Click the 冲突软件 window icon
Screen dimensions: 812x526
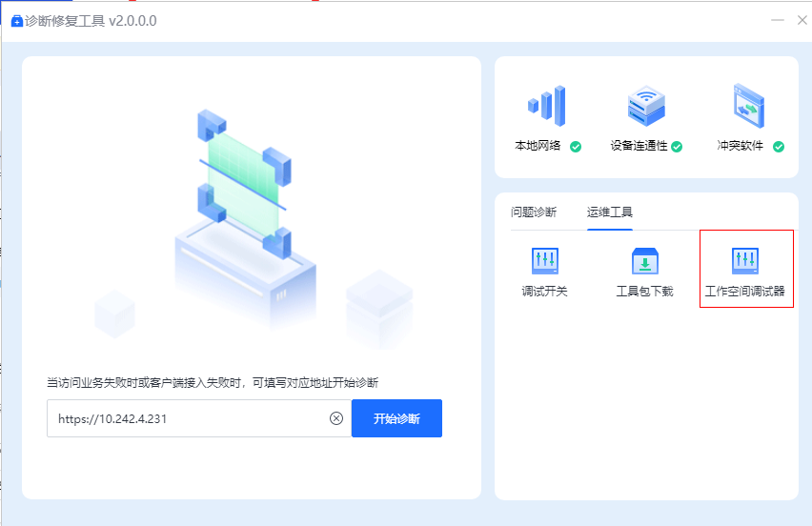[x=750, y=105]
